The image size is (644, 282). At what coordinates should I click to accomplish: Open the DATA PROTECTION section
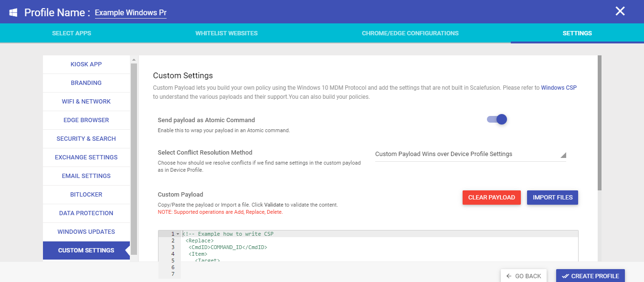click(x=86, y=213)
